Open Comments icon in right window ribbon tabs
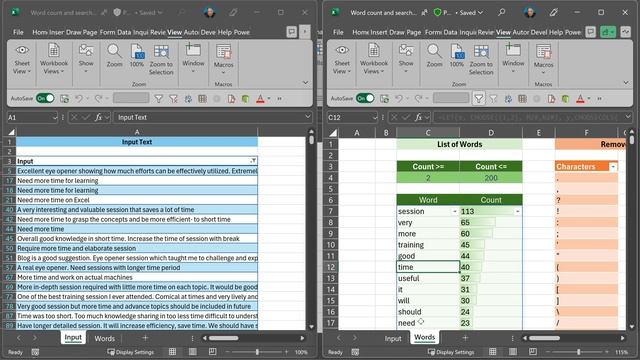This screenshot has width=640, height=360. 591,32
